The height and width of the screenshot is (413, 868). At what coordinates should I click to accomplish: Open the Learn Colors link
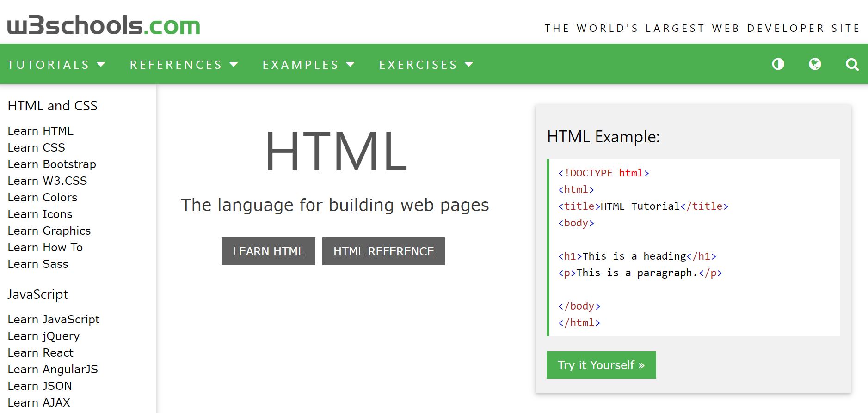point(43,197)
